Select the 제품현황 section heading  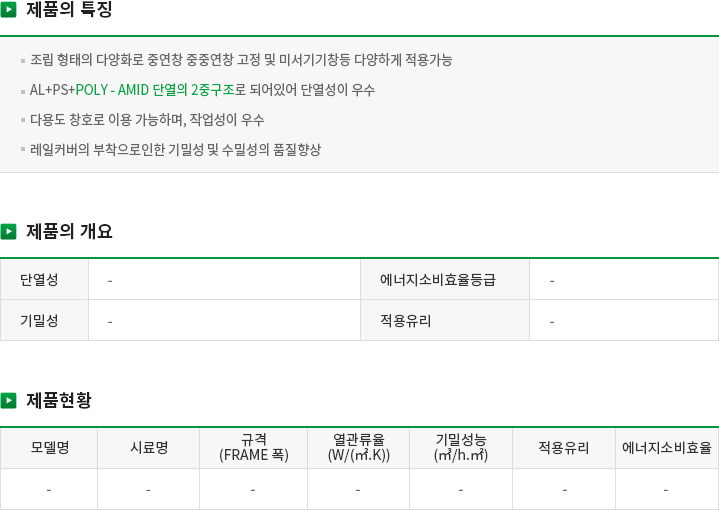[58, 400]
